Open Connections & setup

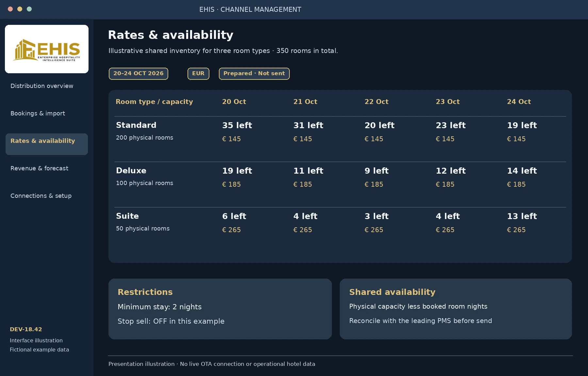(x=41, y=196)
